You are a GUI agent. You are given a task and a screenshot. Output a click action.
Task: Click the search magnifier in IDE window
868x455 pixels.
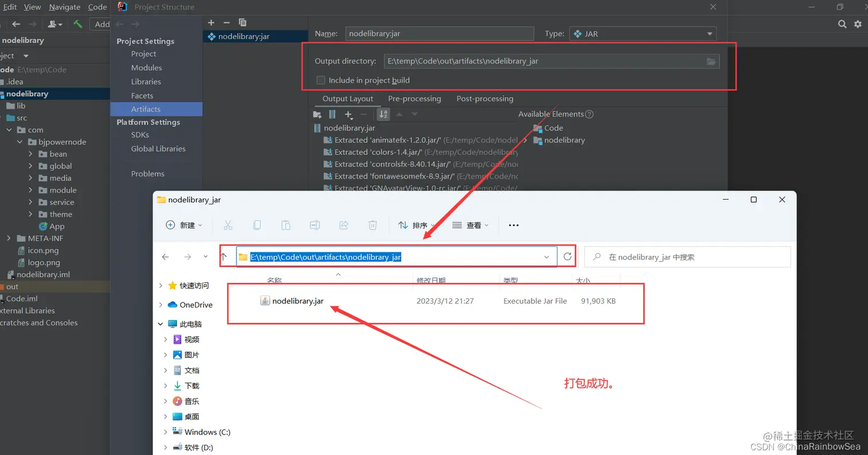point(842,24)
